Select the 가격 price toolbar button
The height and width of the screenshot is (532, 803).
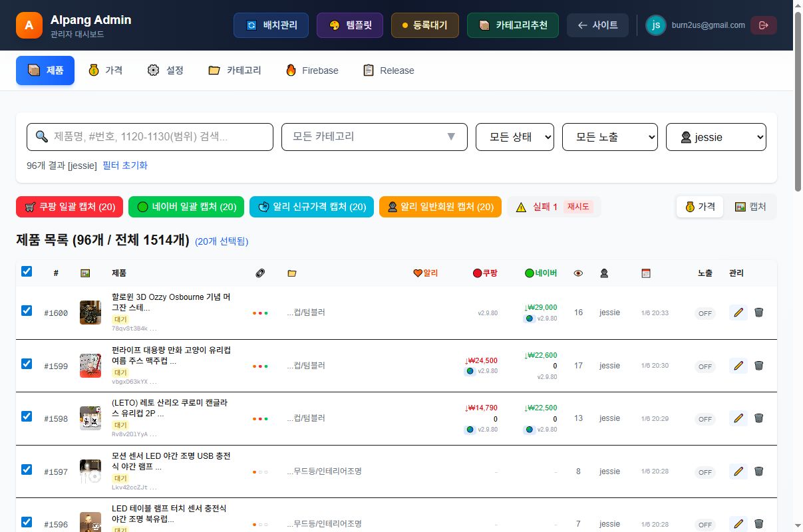point(699,206)
